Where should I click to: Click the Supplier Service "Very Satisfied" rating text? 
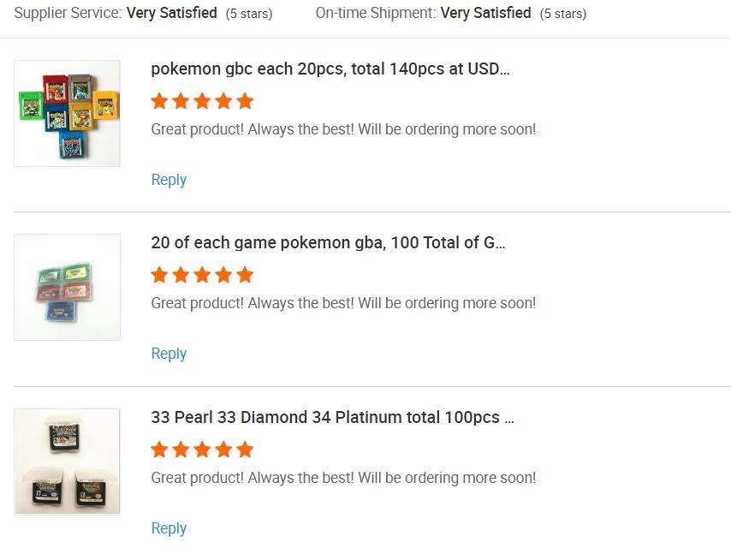(x=172, y=14)
